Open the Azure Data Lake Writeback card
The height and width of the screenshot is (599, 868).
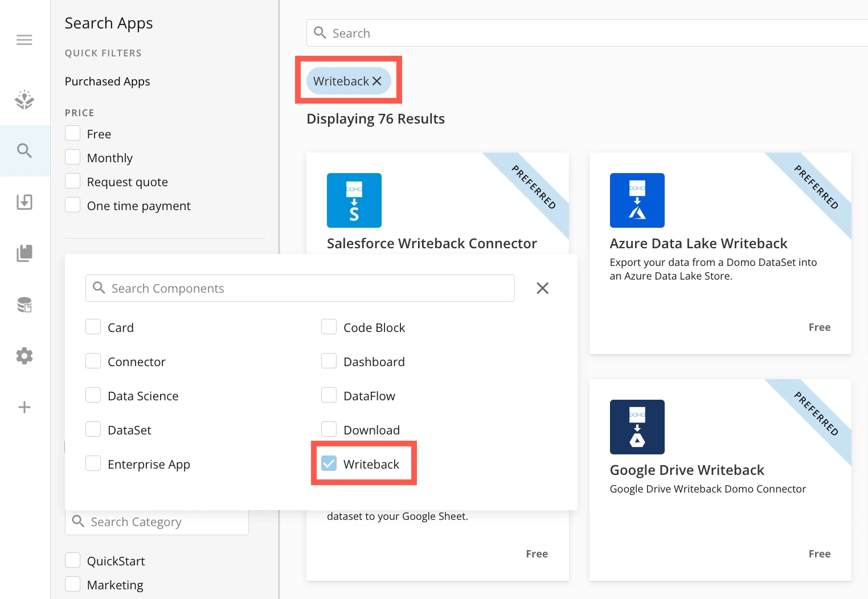coord(720,253)
